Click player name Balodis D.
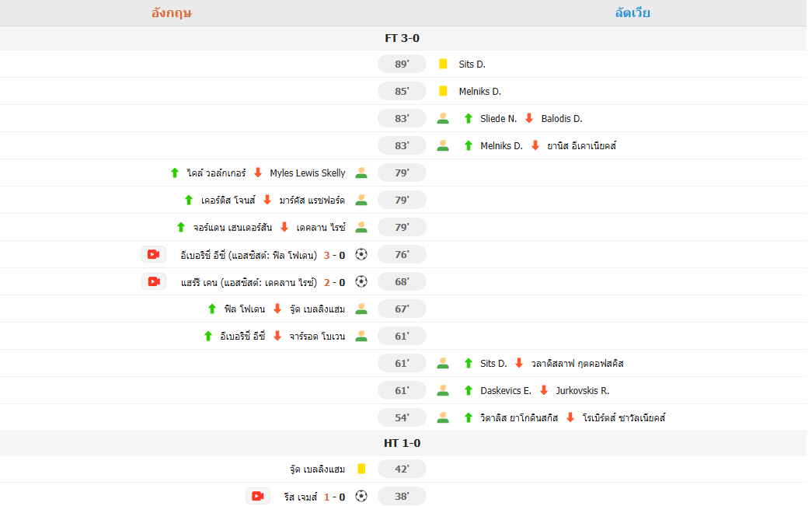812x506 pixels. [x=562, y=118]
